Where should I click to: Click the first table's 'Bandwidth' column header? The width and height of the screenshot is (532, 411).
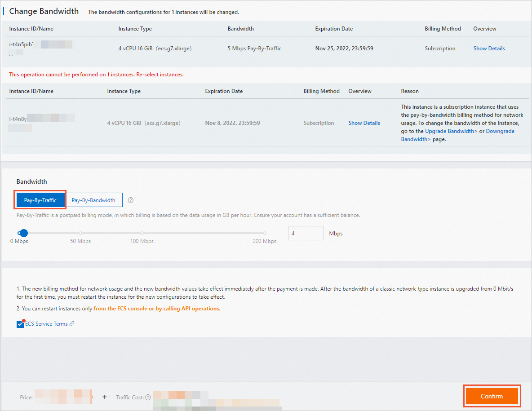(x=240, y=29)
